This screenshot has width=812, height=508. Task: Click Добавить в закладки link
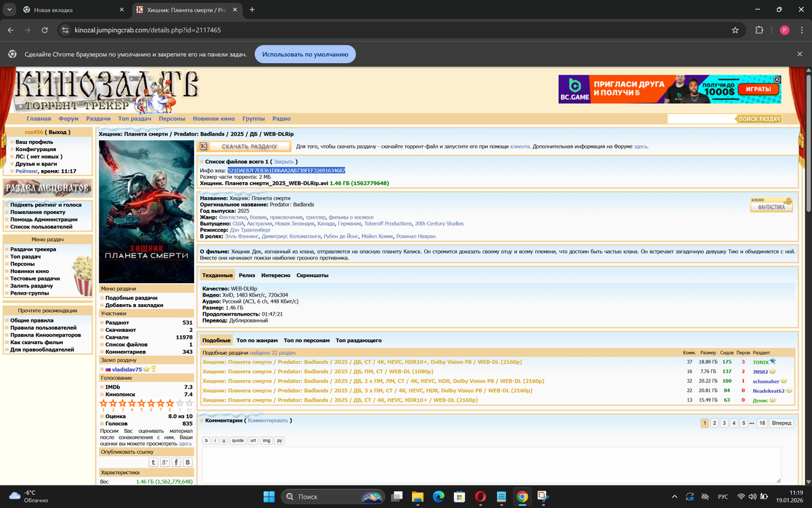134,305
